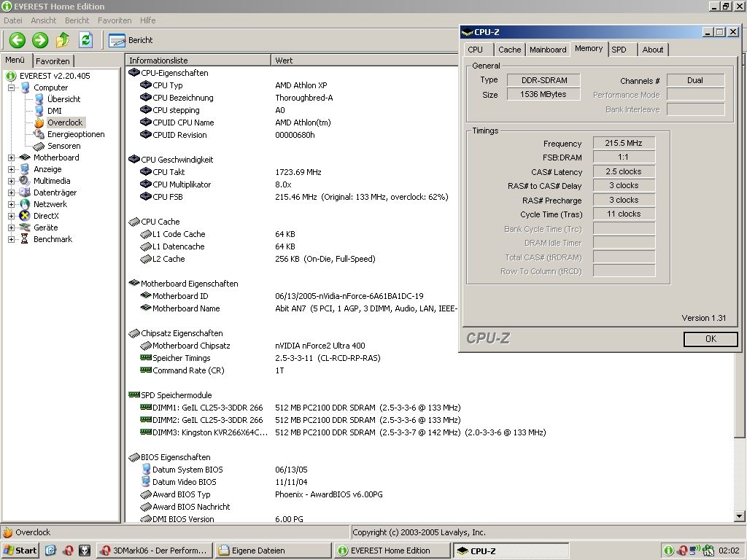The height and width of the screenshot is (560, 747).
Task: Select Sensoren in the tree
Action: [64, 146]
